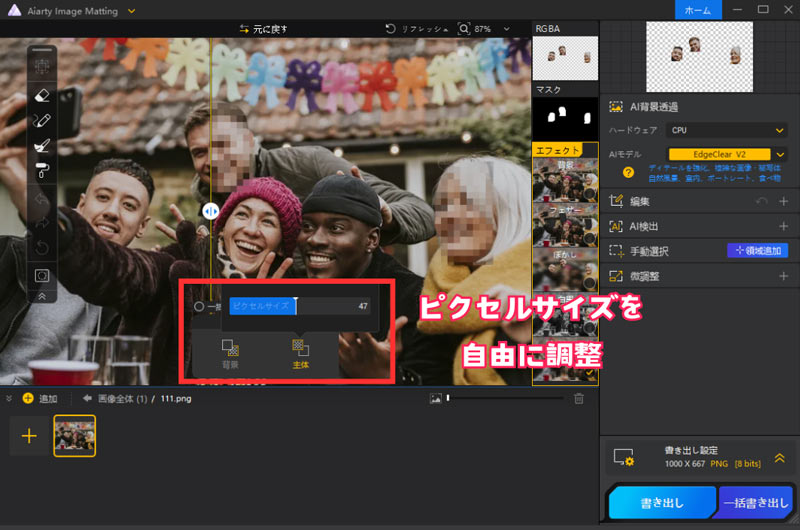Click the before/after split handle

click(211, 211)
